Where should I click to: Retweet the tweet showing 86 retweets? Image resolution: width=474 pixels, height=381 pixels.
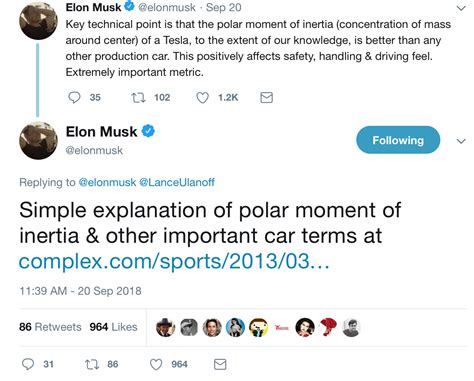tap(92, 364)
